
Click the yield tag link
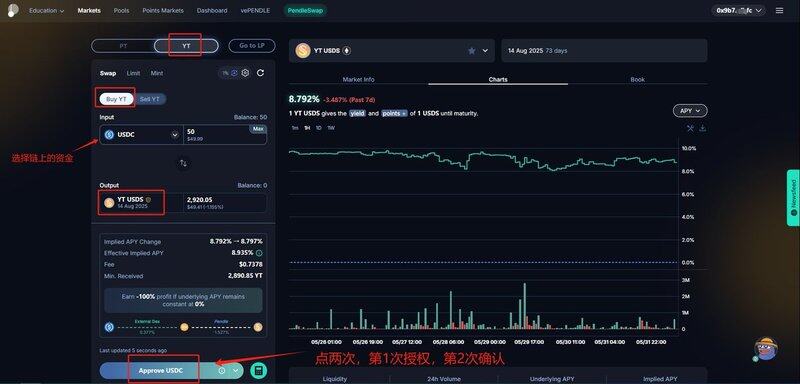[357, 113]
